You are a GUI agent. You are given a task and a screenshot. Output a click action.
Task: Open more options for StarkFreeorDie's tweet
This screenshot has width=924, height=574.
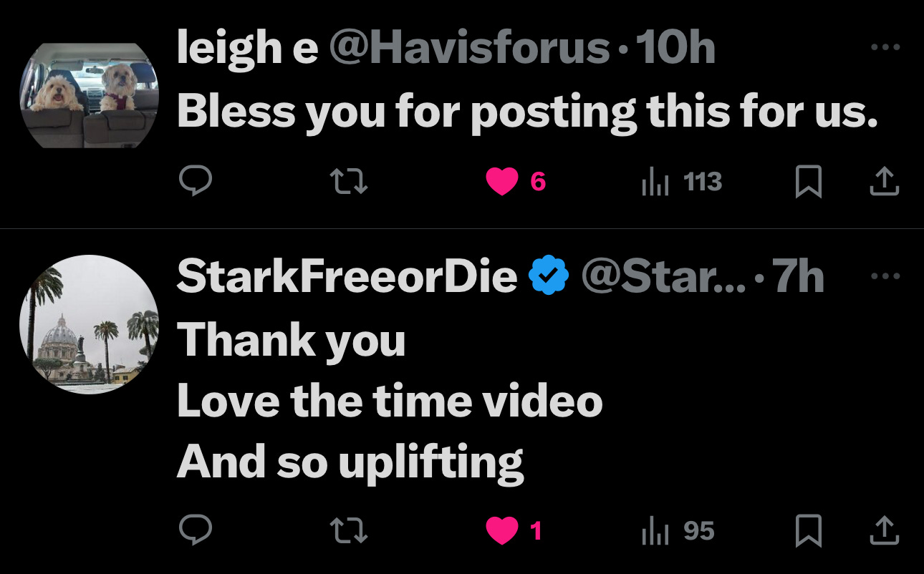[885, 276]
